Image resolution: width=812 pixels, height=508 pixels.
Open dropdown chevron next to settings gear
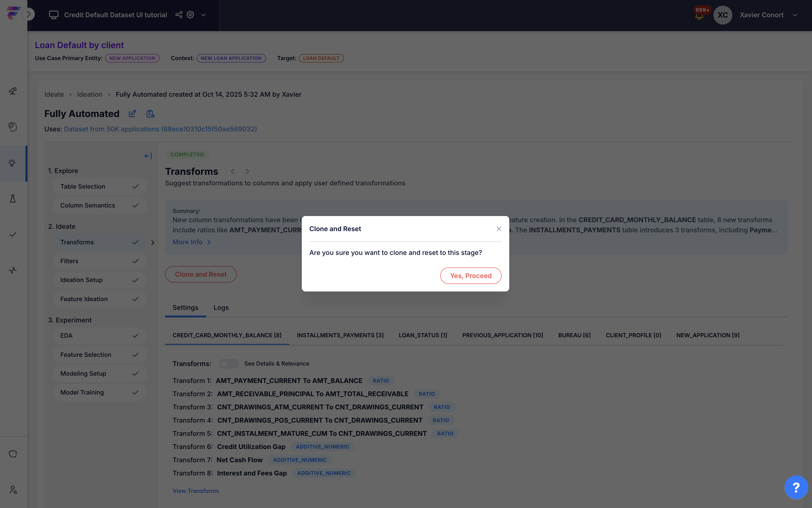203,15
